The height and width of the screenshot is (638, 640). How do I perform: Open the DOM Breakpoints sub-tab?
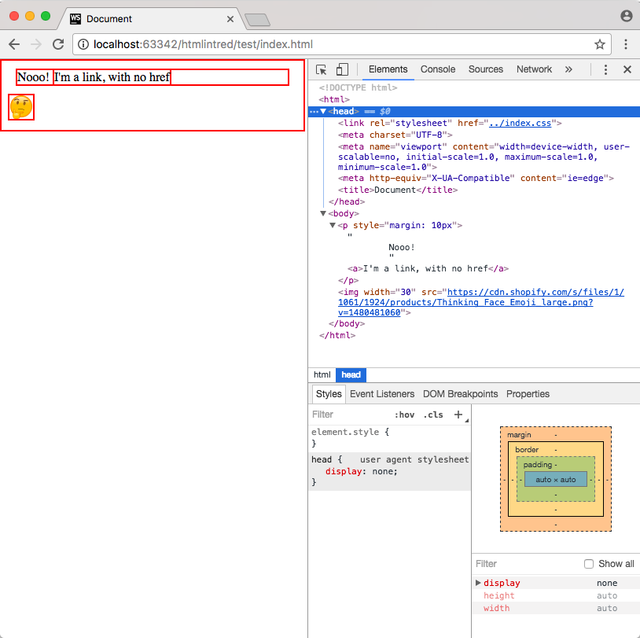pyautogui.click(x=460, y=394)
